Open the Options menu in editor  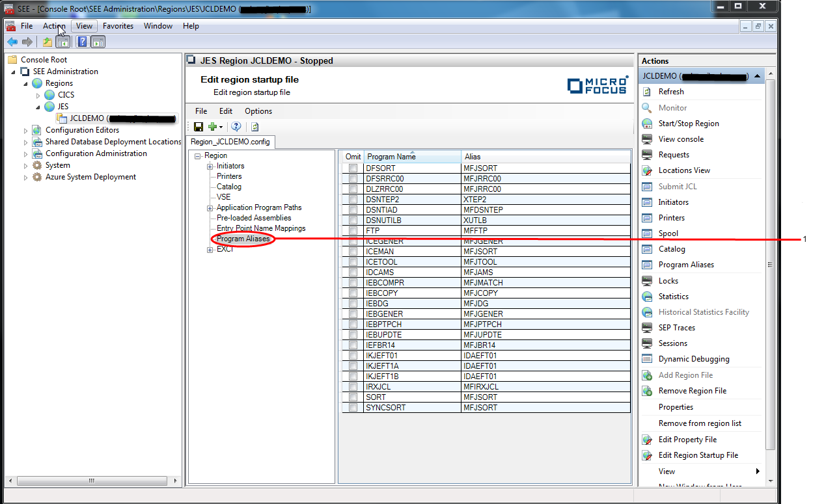click(258, 111)
